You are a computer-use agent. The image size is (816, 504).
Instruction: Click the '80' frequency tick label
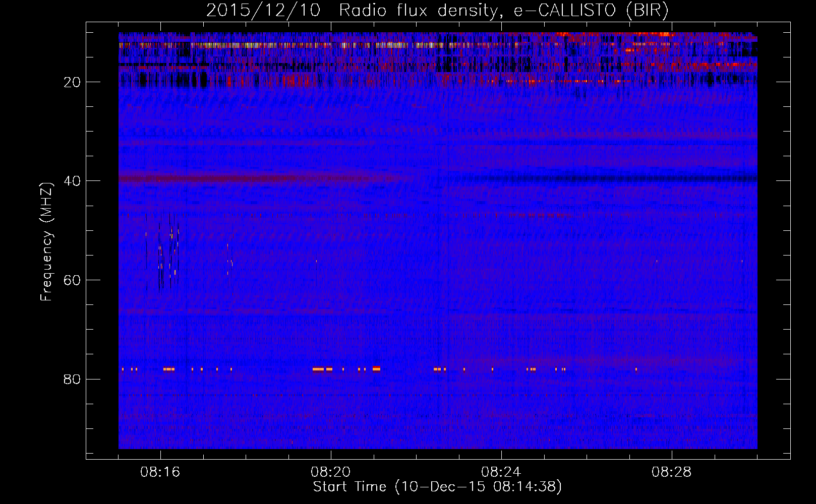pos(72,379)
